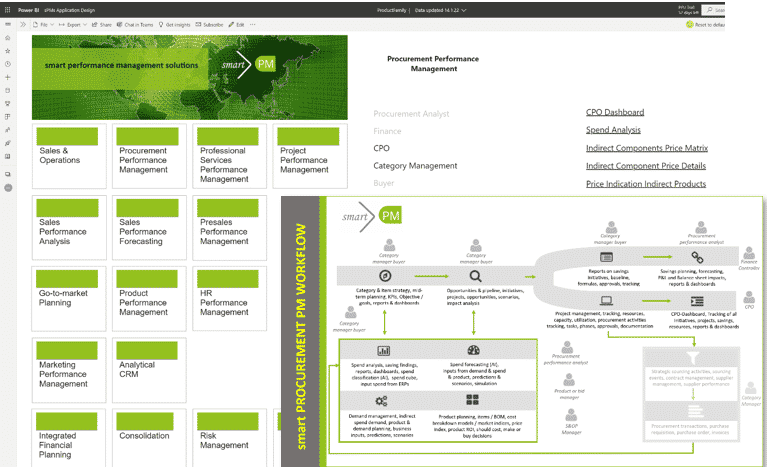Open the app launcher waffle icon
The image size is (767, 467).
click(x=7, y=9)
